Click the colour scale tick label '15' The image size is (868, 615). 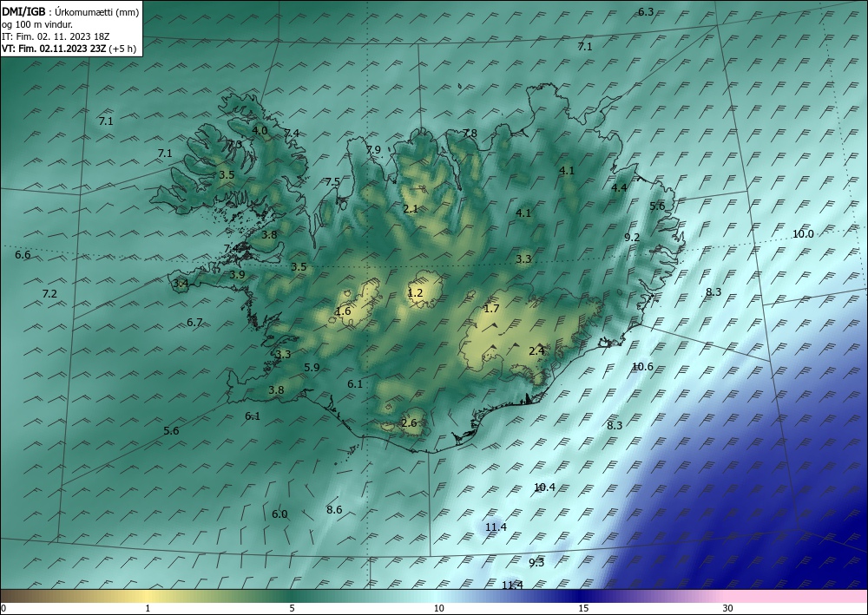pyautogui.click(x=583, y=609)
